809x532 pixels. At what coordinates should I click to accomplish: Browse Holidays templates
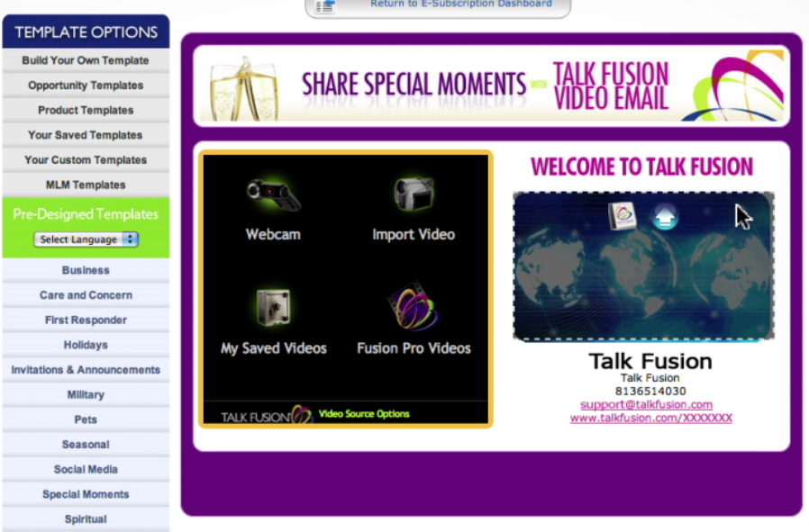[x=86, y=345]
